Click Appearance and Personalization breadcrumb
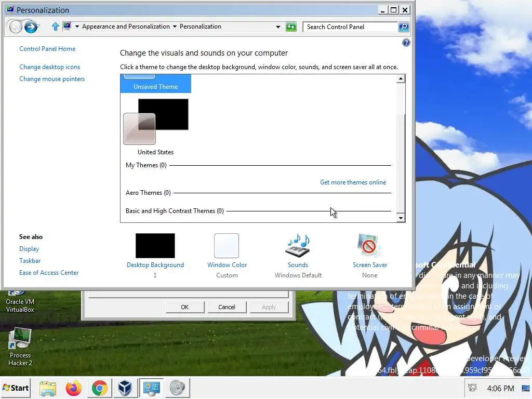 (x=126, y=26)
